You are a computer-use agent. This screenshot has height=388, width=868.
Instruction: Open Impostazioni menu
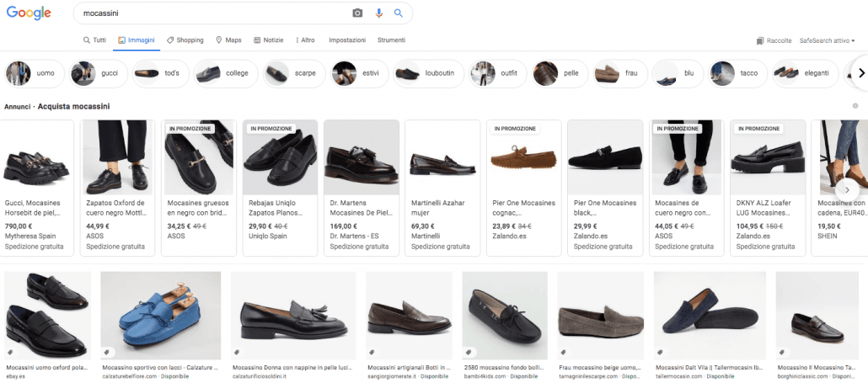(x=347, y=40)
